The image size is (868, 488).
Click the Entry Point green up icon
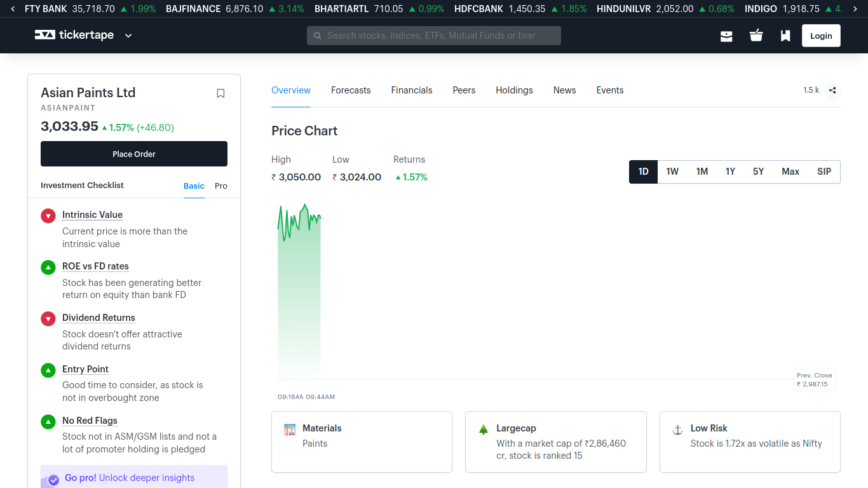48,370
